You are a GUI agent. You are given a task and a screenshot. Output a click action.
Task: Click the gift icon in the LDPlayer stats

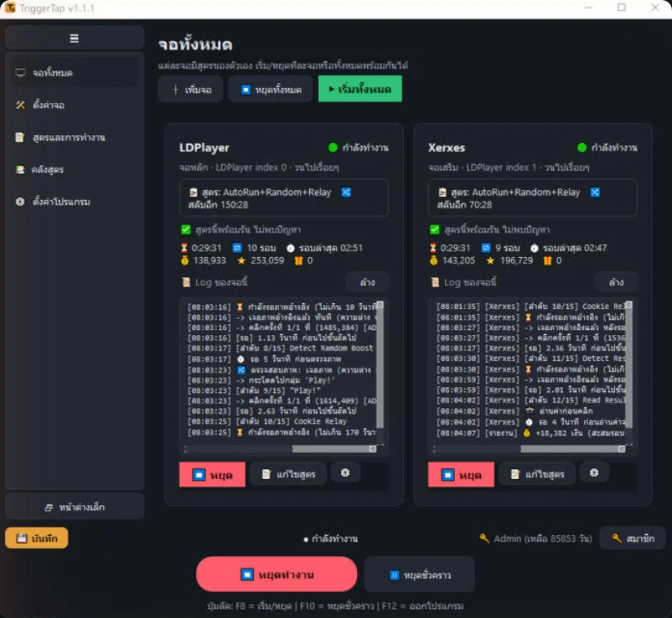coord(299,260)
